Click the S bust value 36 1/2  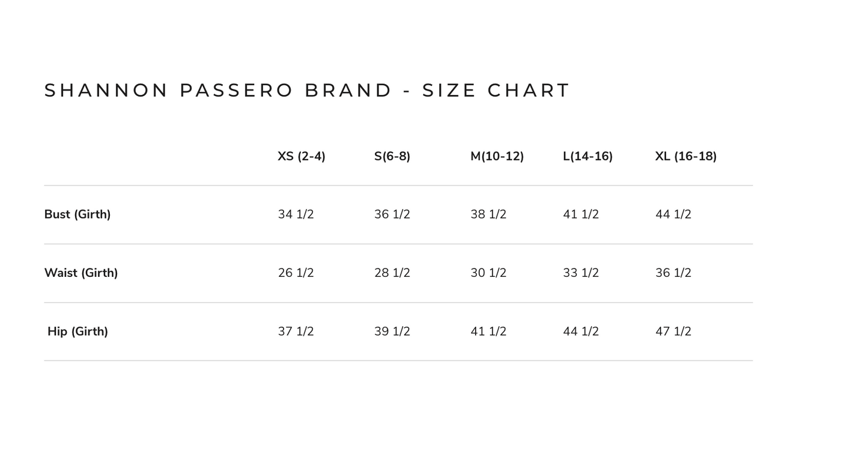[392, 214]
